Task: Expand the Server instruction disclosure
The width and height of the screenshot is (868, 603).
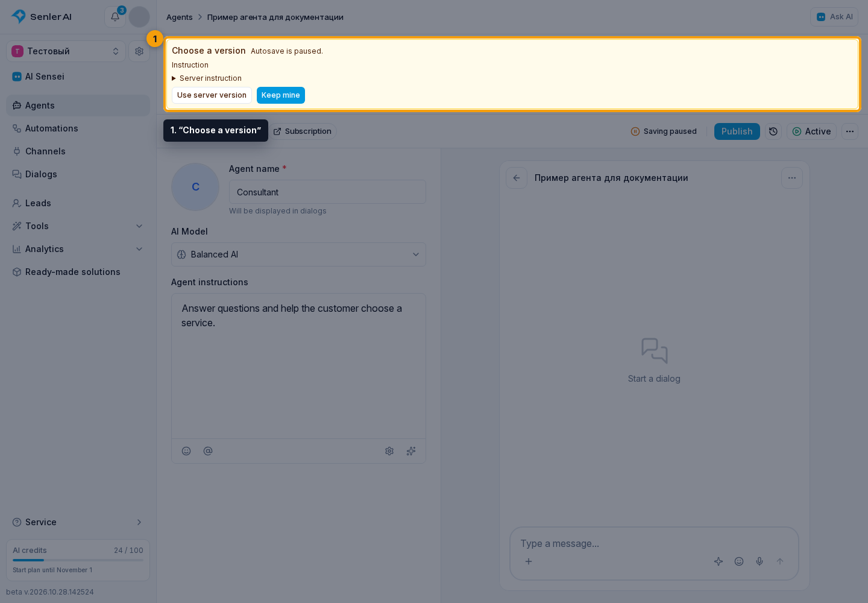Action: tap(207, 78)
